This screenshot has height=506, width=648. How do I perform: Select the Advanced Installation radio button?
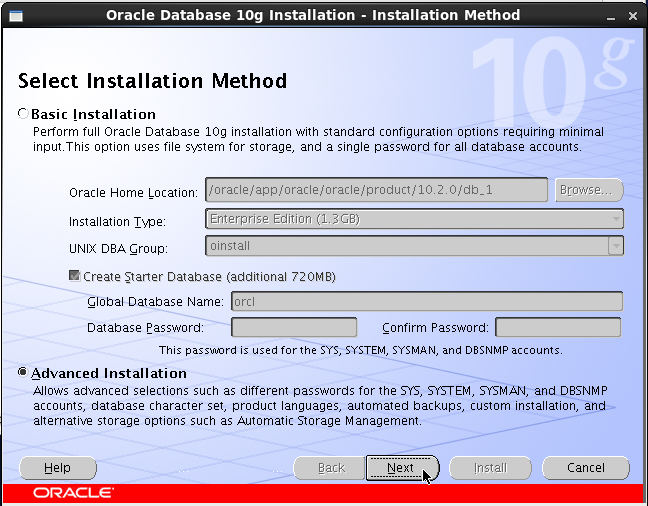[23, 372]
